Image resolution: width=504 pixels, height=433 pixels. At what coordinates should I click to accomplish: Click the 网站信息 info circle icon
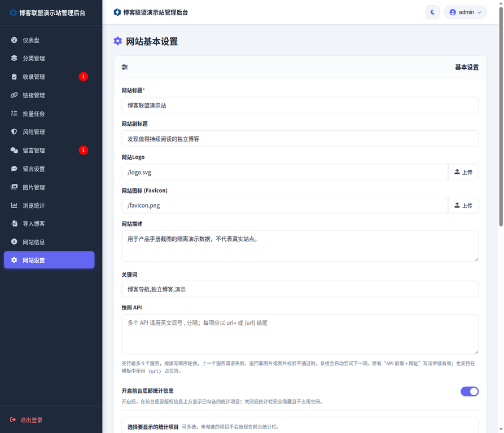pos(14,241)
